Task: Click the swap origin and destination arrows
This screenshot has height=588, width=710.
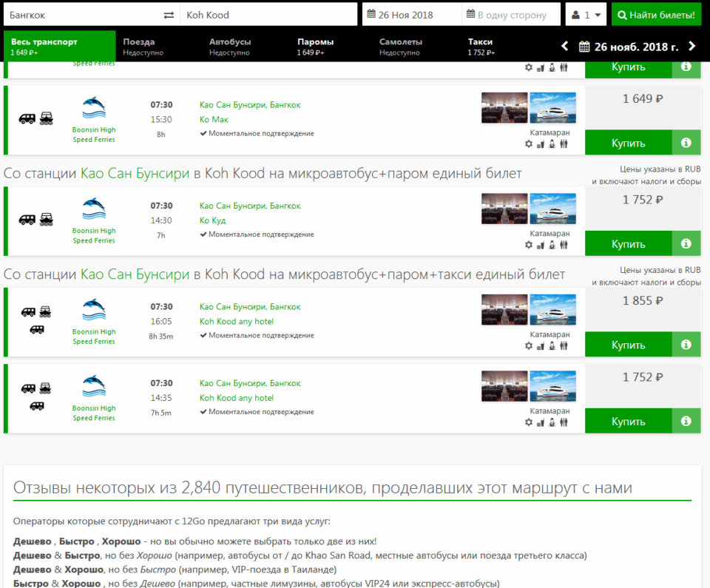Action: pyautogui.click(x=169, y=15)
